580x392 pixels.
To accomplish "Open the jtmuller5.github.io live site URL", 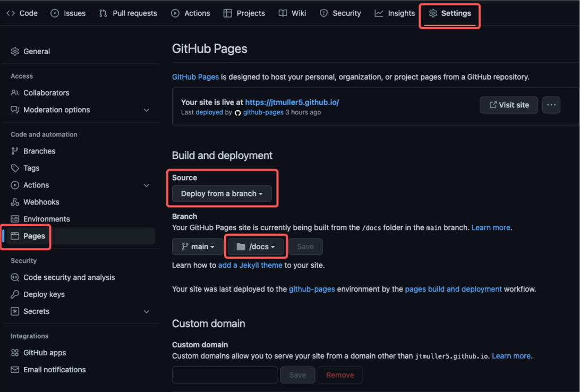I will point(292,103).
